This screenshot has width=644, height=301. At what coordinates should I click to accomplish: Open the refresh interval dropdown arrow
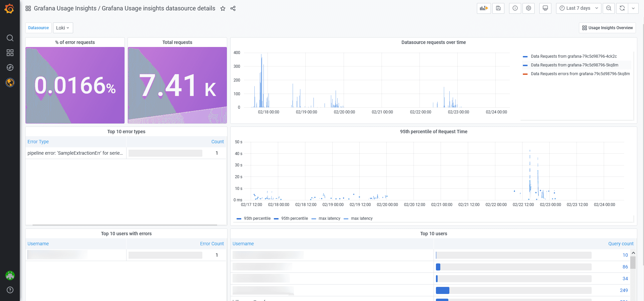(x=633, y=8)
